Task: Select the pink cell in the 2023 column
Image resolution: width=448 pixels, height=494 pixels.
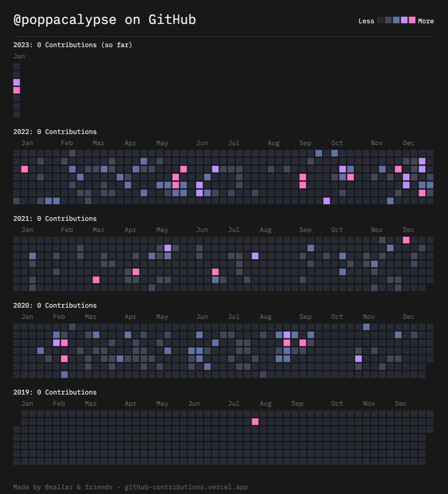Action: click(17, 90)
